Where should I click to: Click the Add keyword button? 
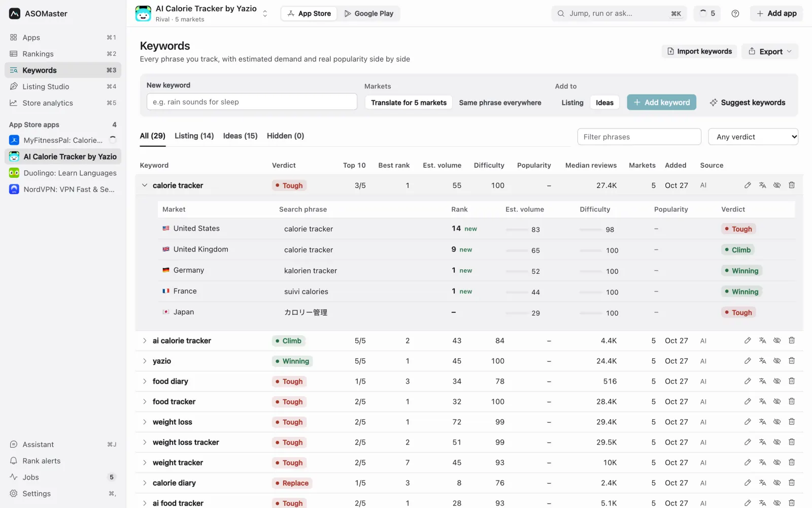[661, 103]
